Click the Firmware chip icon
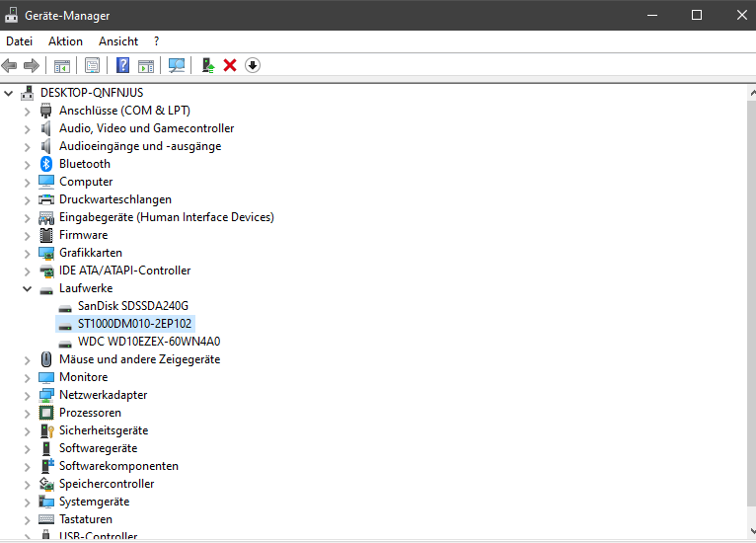The image size is (756, 543). pos(46,235)
